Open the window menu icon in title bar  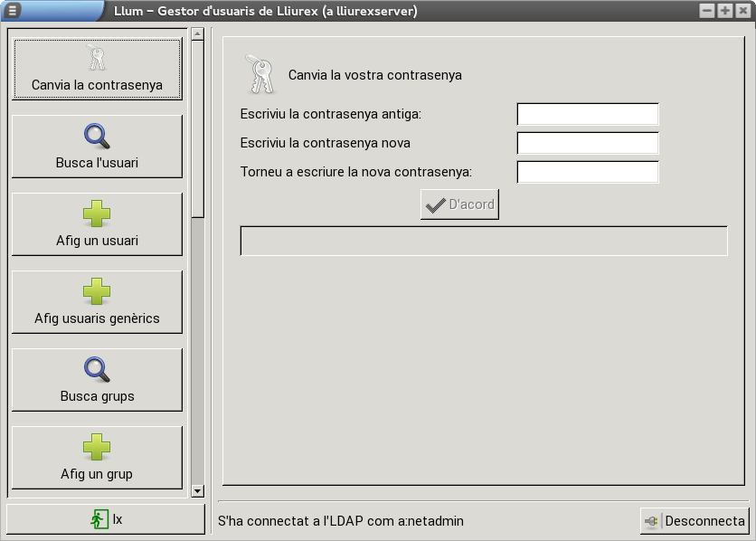[x=12, y=11]
